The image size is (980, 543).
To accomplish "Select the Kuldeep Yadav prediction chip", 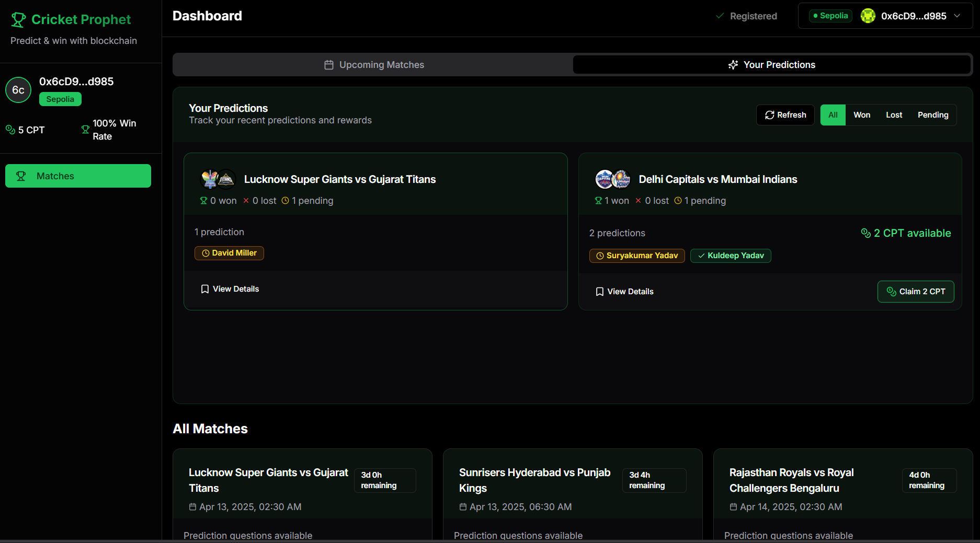I will pyautogui.click(x=731, y=256).
